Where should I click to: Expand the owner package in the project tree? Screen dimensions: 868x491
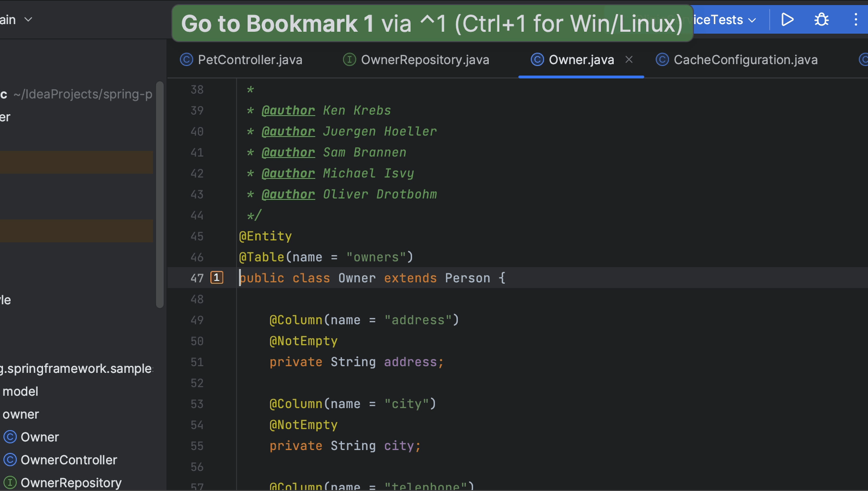click(20, 414)
